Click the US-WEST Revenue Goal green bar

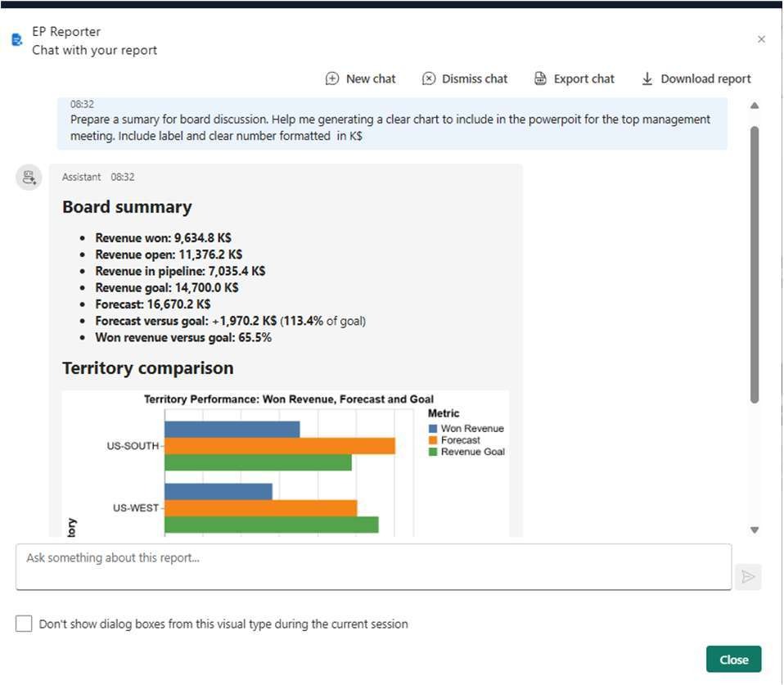coord(272,525)
